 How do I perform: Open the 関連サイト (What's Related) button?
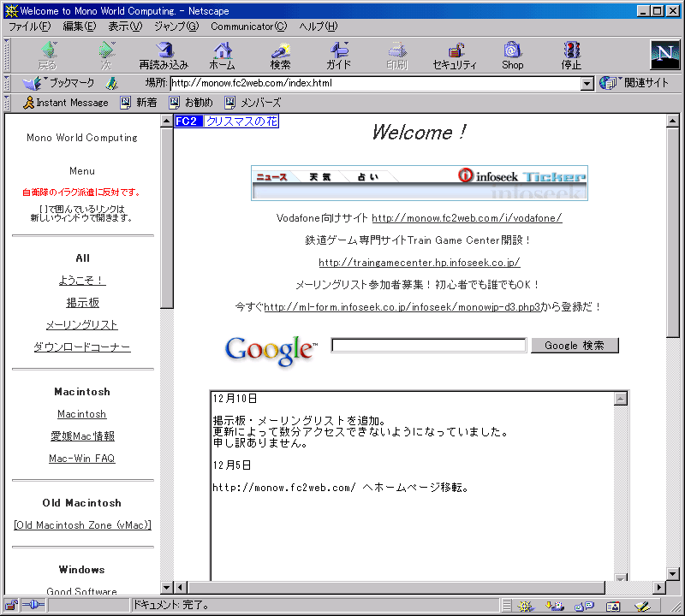634,83
